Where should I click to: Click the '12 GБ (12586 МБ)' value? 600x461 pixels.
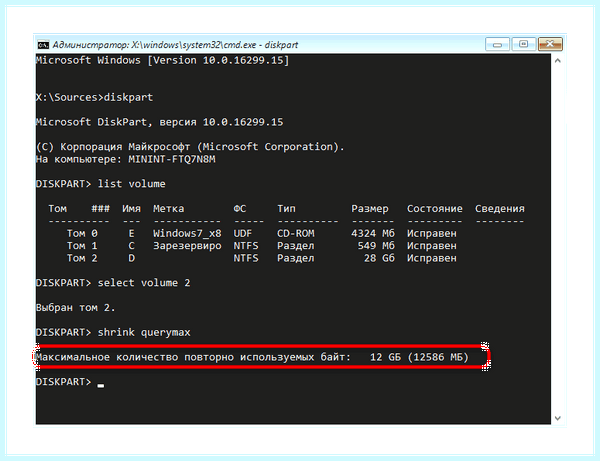coord(419,357)
